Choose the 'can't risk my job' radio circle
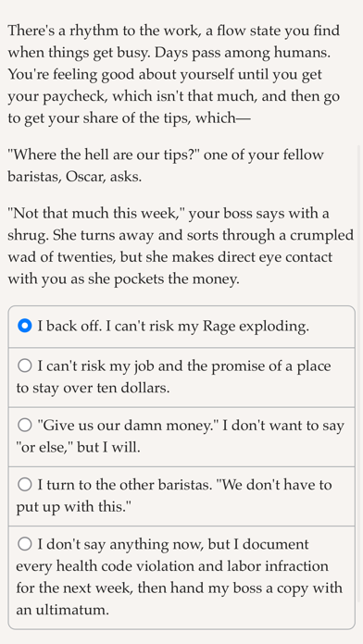The width and height of the screenshot is (363, 644). point(25,365)
